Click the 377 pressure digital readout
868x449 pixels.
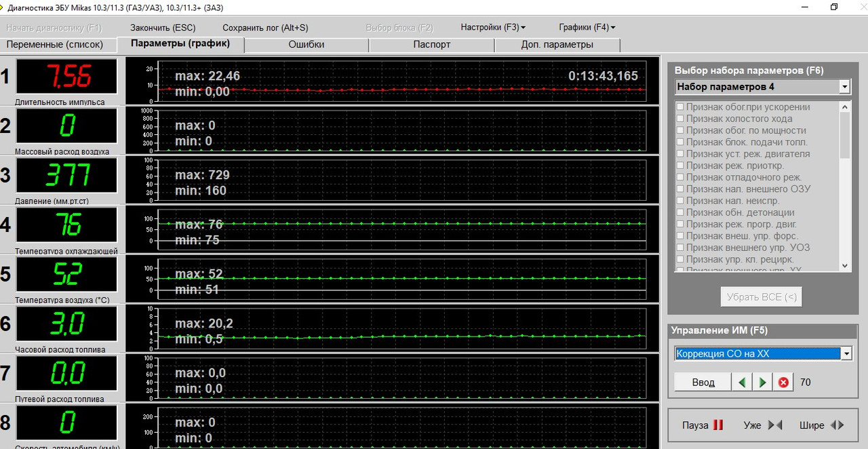[66, 175]
